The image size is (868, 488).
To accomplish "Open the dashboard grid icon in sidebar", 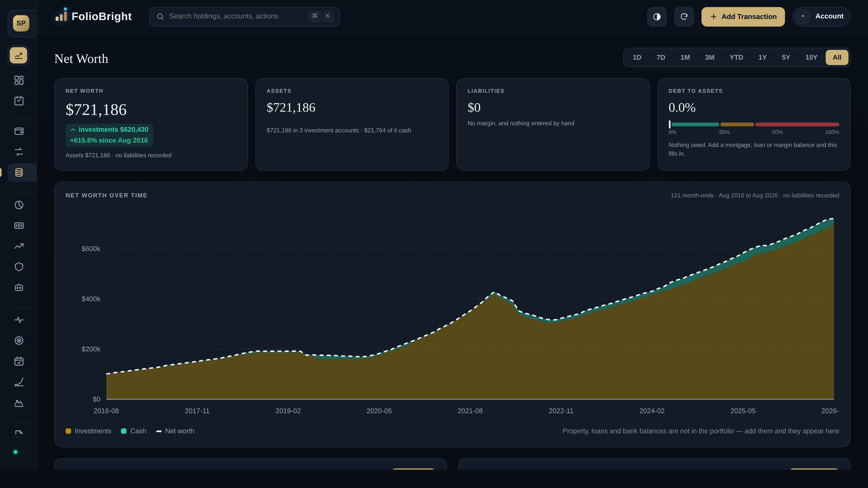I will (19, 80).
